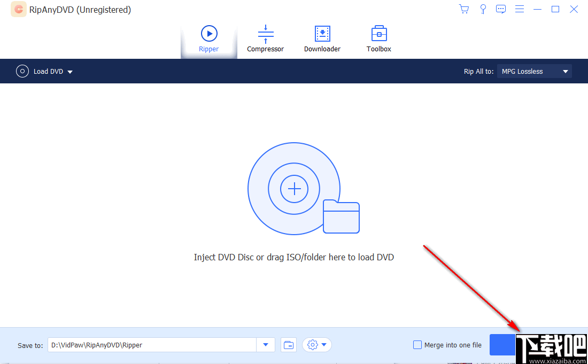Select the Ripper tab icon
588x364 pixels.
[208, 33]
